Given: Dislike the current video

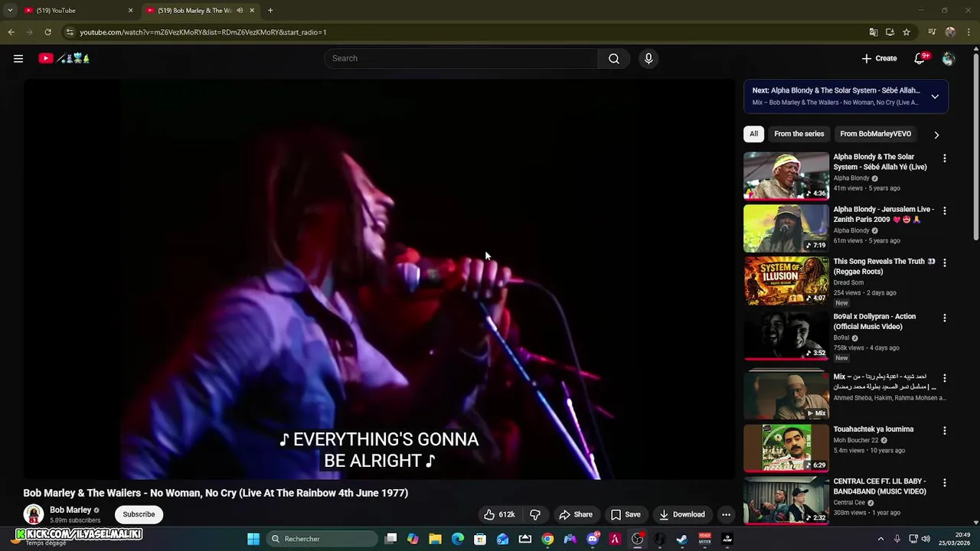Looking at the screenshot, I should pos(535,514).
